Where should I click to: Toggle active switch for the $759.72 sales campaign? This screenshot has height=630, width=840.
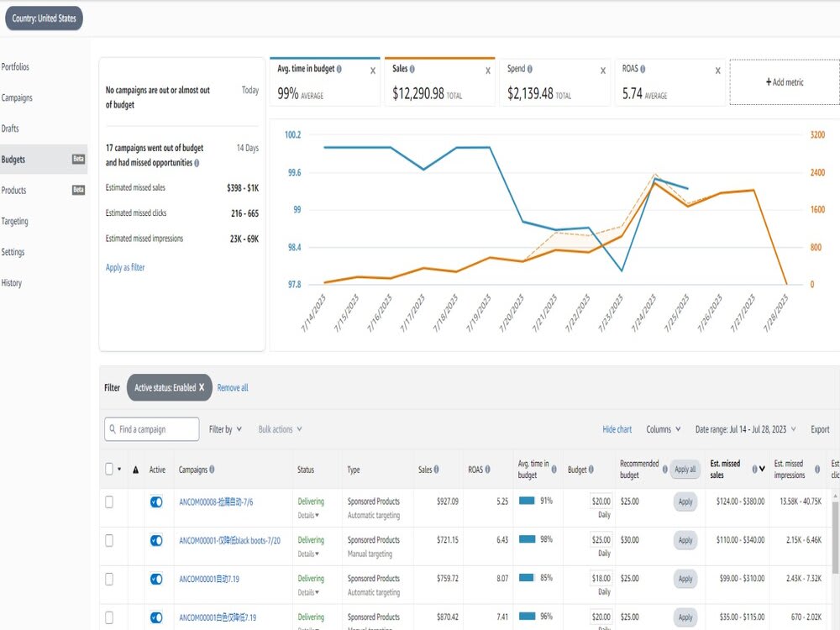(156, 579)
